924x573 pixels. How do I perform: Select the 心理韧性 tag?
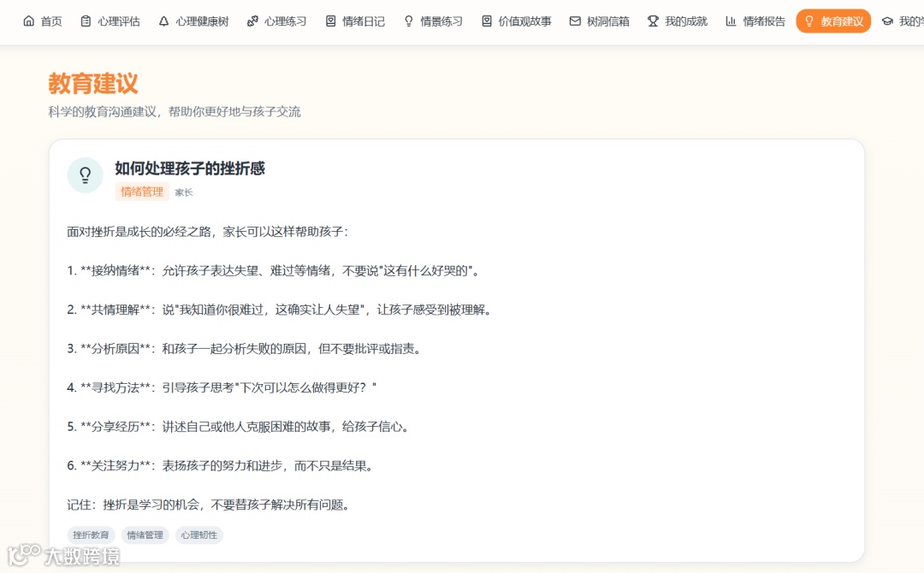click(x=199, y=535)
